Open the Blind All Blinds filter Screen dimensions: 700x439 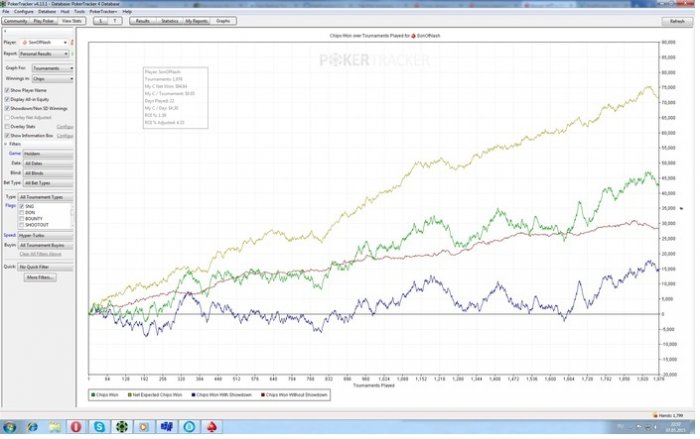pos(48,173)
